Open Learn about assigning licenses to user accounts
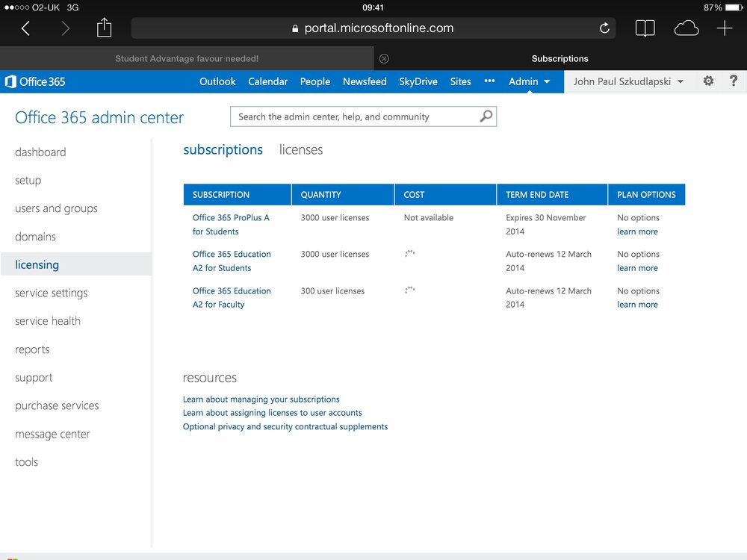This screenshot has width=747, height=560. [273, 413]
